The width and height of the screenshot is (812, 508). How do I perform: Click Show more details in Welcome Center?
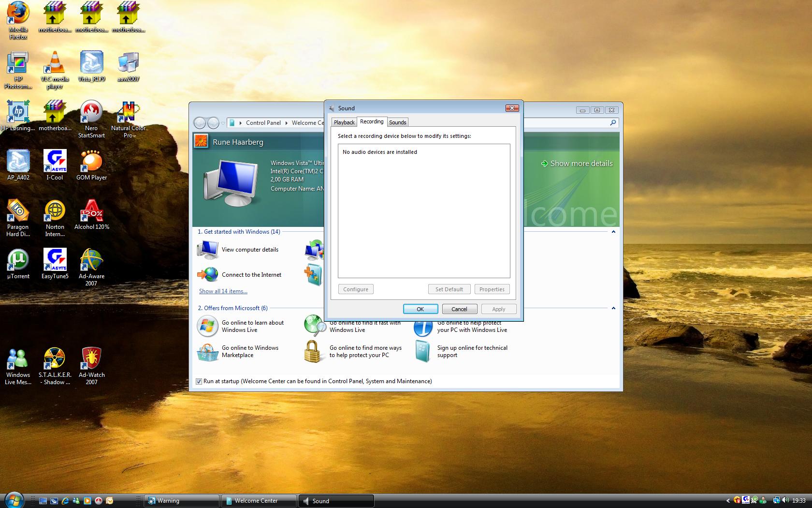pos(577,164)
